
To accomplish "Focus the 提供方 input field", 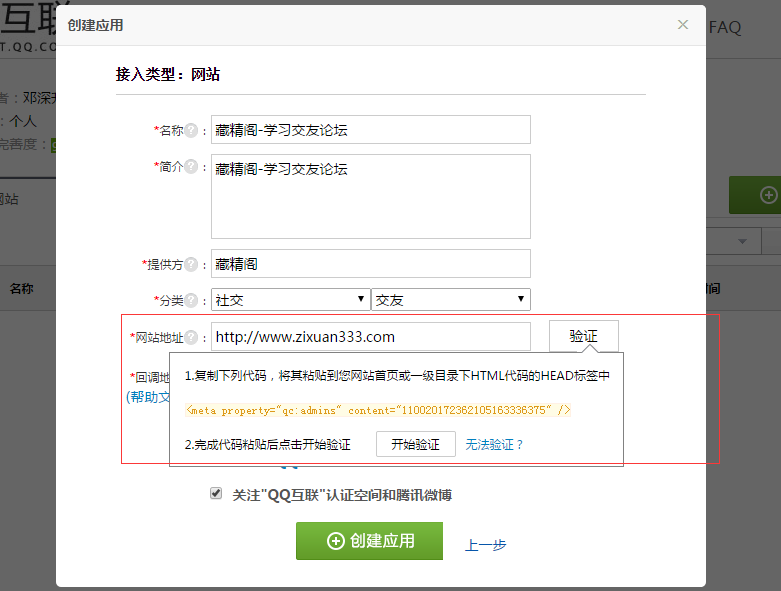I will coord(371,263).
